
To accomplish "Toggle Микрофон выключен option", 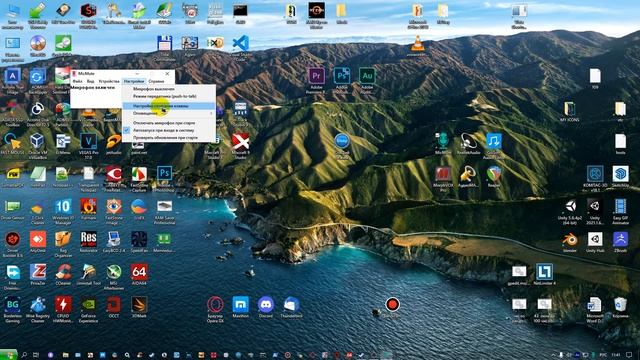I will (169, 89).
